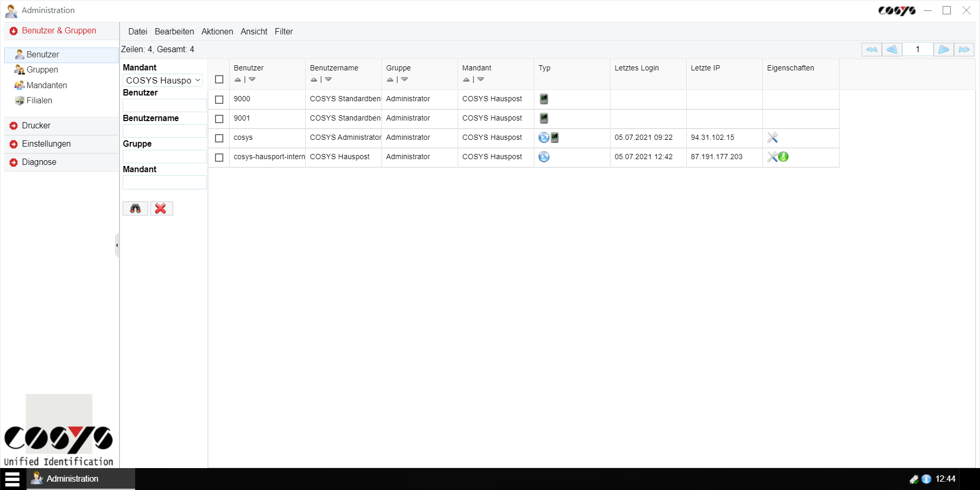
Task: Open the Filter menu
Action: point(284,32)
